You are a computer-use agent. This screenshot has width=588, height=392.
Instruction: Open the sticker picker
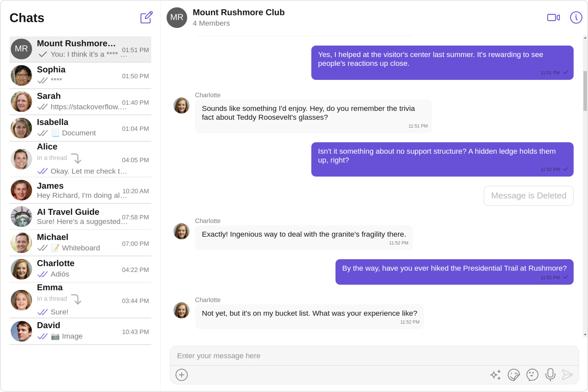[x=514, y=375]
